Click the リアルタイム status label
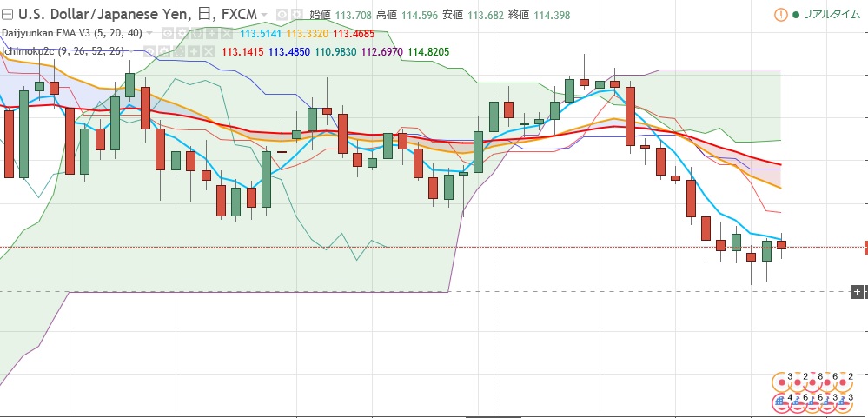Image resolution: width=868 pixels, height=418 pixels. point(831,15)
